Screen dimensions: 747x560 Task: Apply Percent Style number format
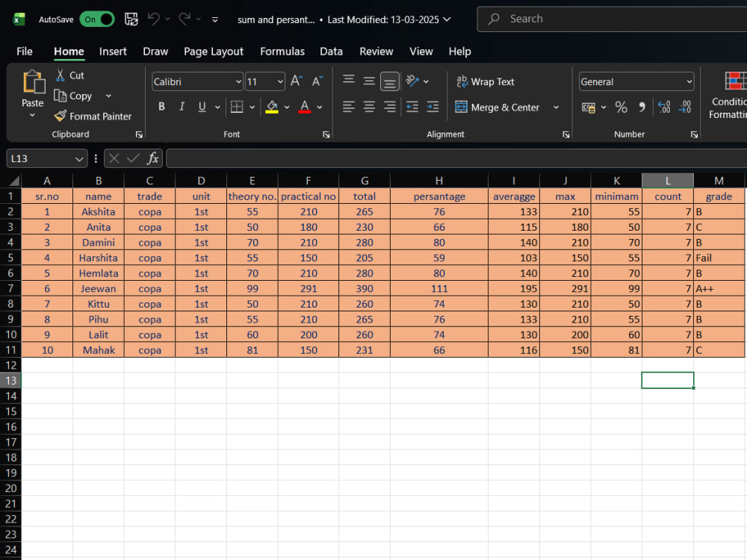pos(621,107)
